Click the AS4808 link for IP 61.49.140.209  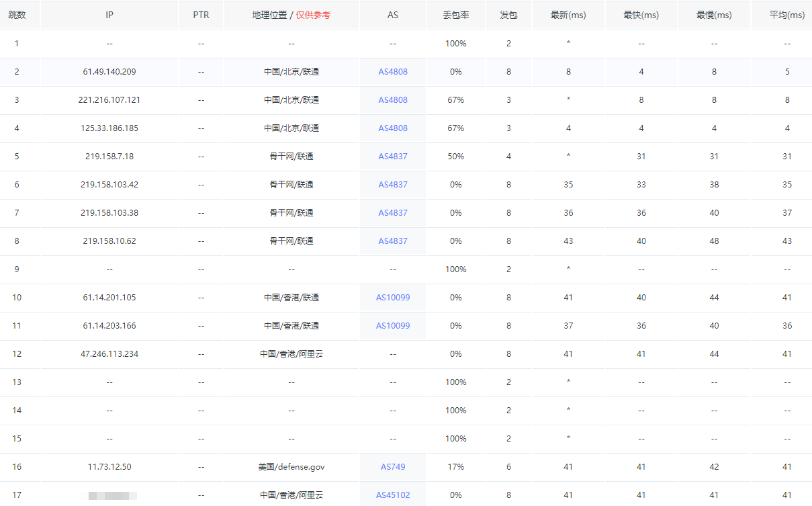click(x=393, y=72)
